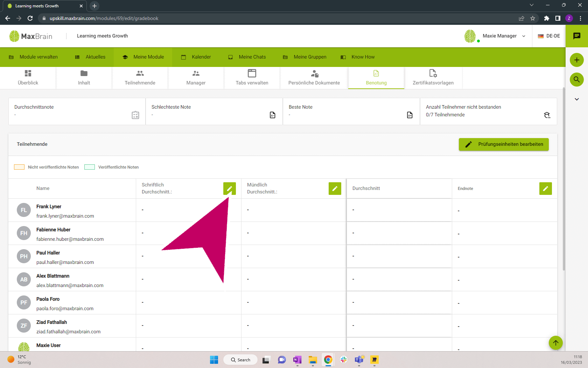Click the ZF avatar of Ziad Fathallah
Screen dimensions: 588x368
24,326
